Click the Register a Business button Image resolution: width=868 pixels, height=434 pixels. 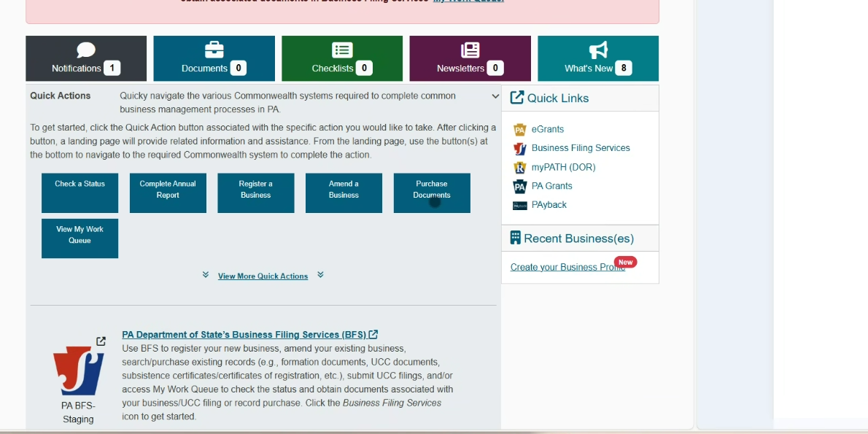(x=255, y=193)
